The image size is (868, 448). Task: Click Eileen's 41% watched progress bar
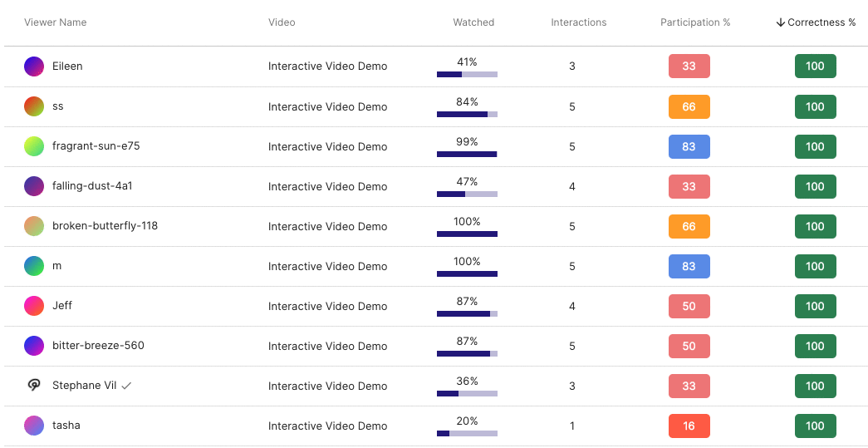click(467, 74)
